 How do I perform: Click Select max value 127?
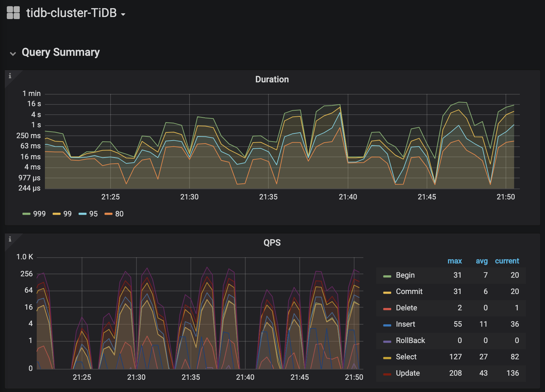(x=456, y=357)
